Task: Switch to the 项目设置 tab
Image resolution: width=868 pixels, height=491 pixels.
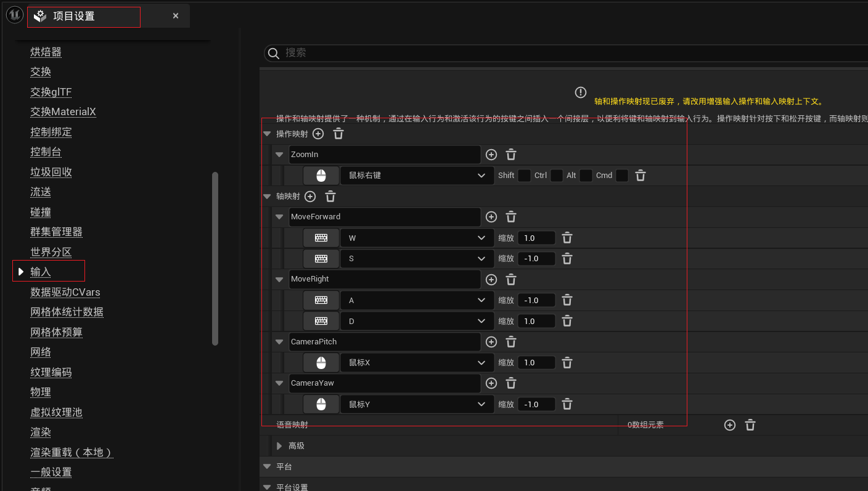Action: tap(83, 17)
